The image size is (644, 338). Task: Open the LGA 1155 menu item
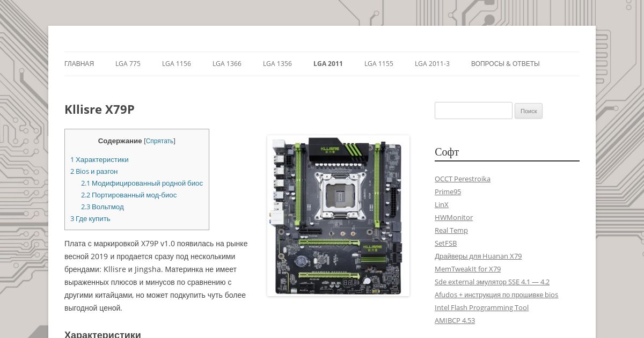coord(379,63)
